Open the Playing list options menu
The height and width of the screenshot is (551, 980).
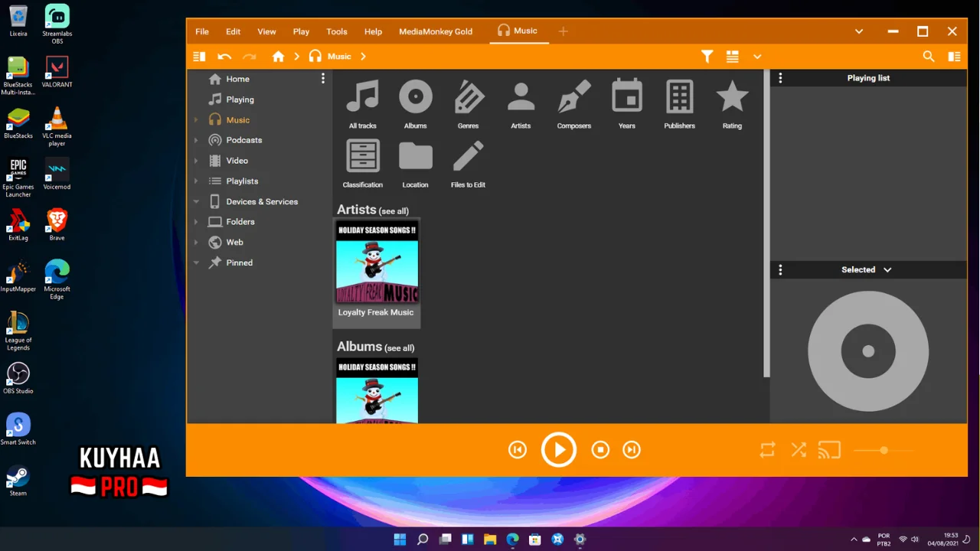pos(780,78)
